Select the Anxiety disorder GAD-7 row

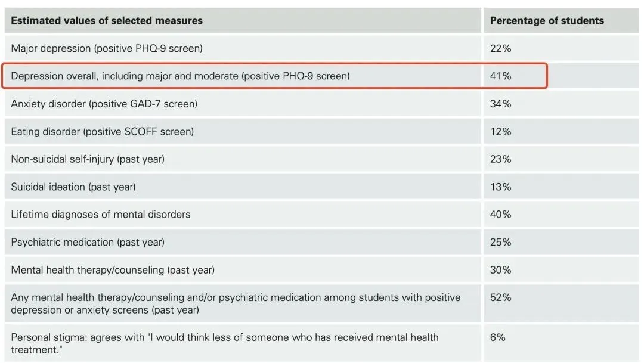pos(104,104)
